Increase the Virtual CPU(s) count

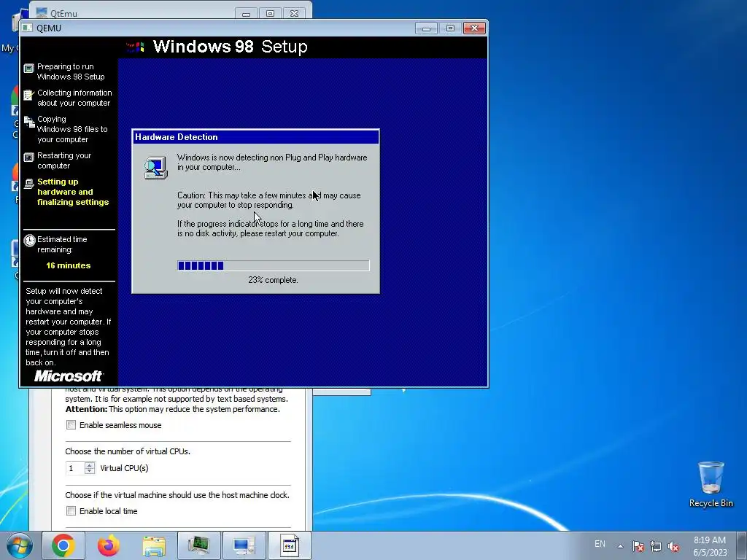pyautogui.click(x=90, y=464)
